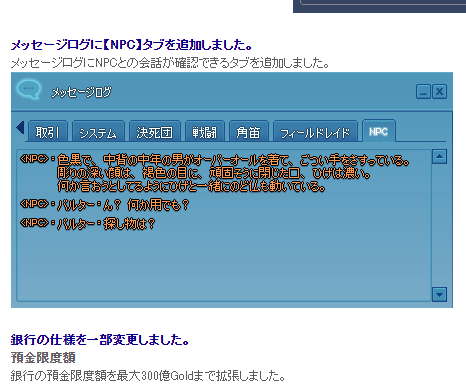Switch to the 取引 tab
This screenshot has width=466, height=392.
[x=48, y=132]
